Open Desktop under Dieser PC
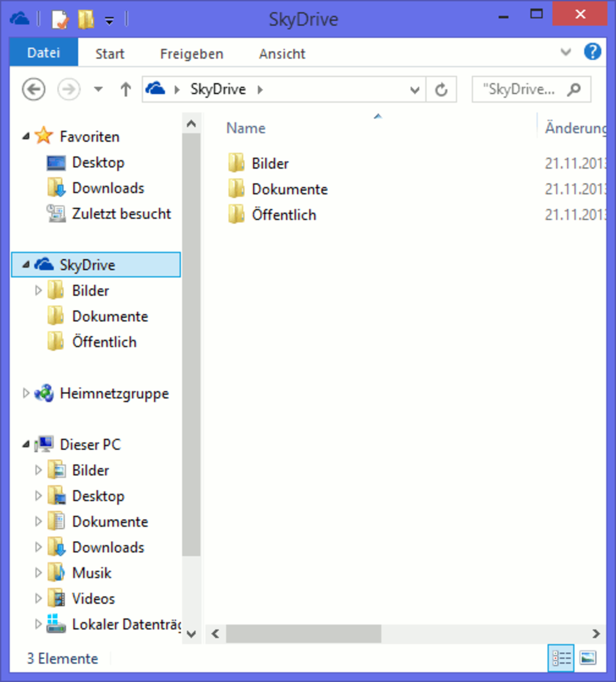 click(98, 496)
